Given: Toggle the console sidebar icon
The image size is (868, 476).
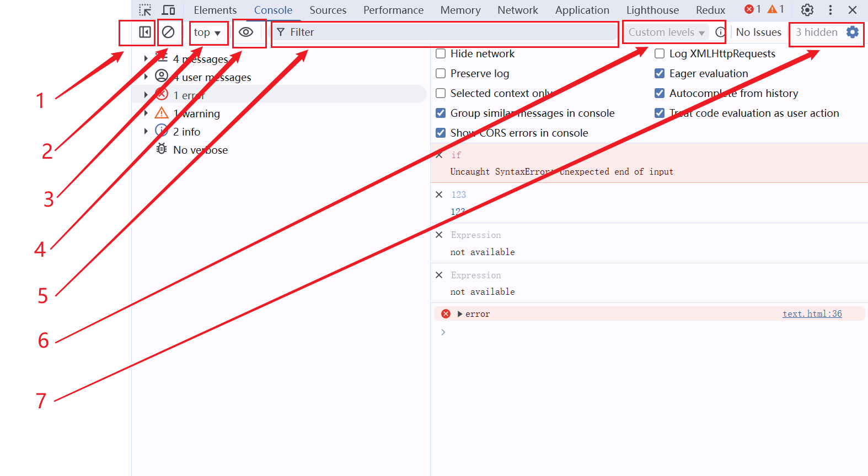Looking at the screenshot, I should click(x=145, y=32).
